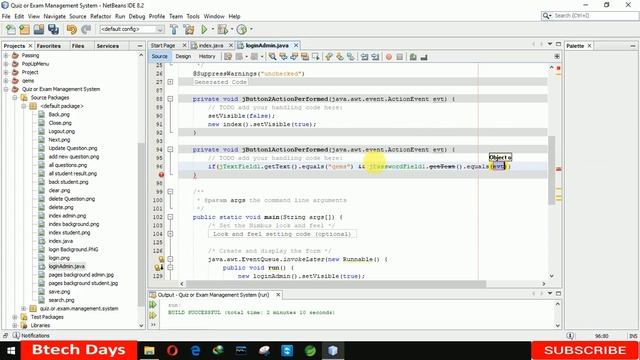The height and width of the screenshot is (360, 640).
Task: Collapse the Quiz or Exam Management System project
Action: pos(6,89)
